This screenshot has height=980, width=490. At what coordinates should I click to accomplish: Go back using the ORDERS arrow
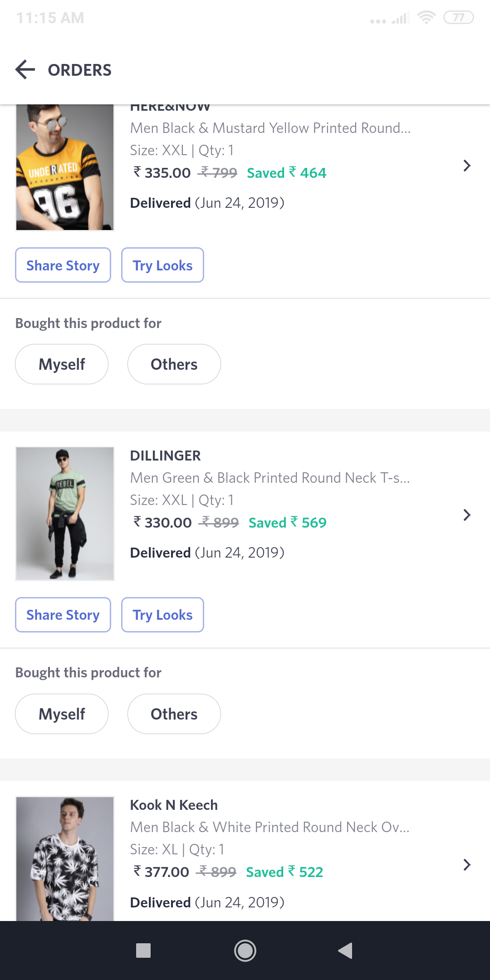pyautogui.click(x=25, y=70)
